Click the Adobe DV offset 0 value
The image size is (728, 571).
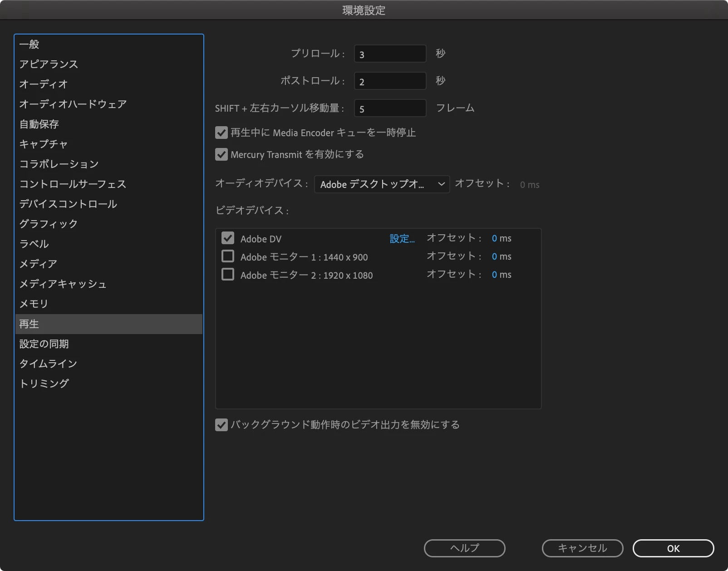494,239
